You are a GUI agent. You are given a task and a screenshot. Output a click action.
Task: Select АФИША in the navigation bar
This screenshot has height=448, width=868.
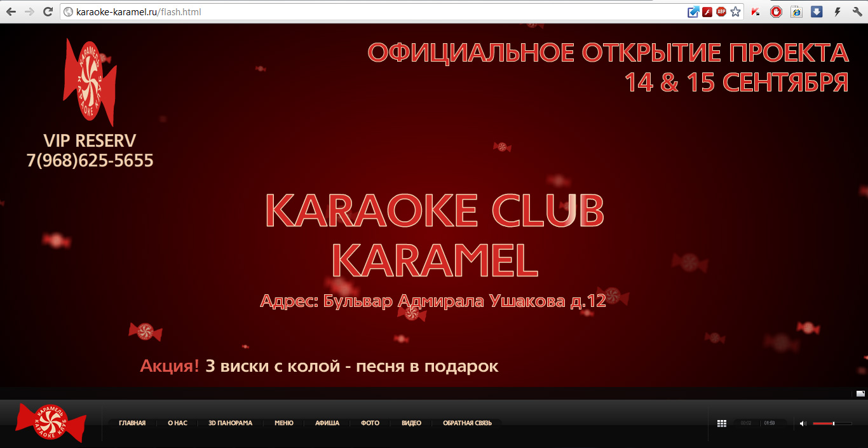click(x=326, y=423)
